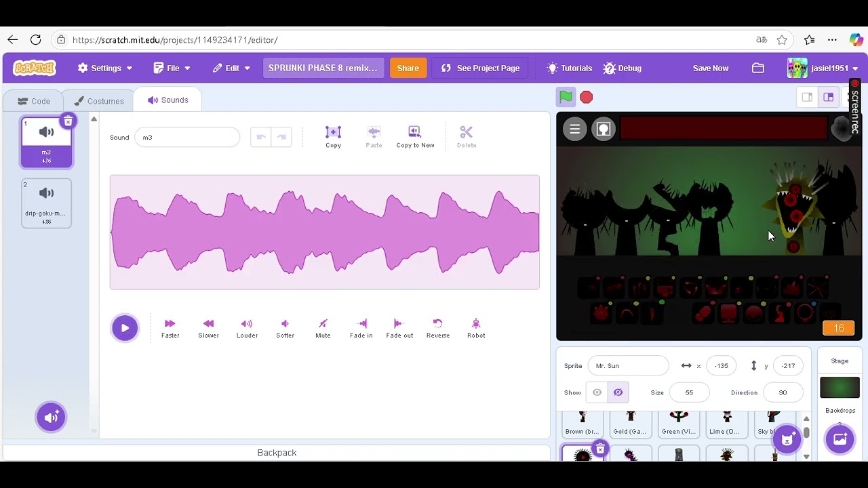
Task: Show the sprite with eye icon
Action: click(597, 392)
